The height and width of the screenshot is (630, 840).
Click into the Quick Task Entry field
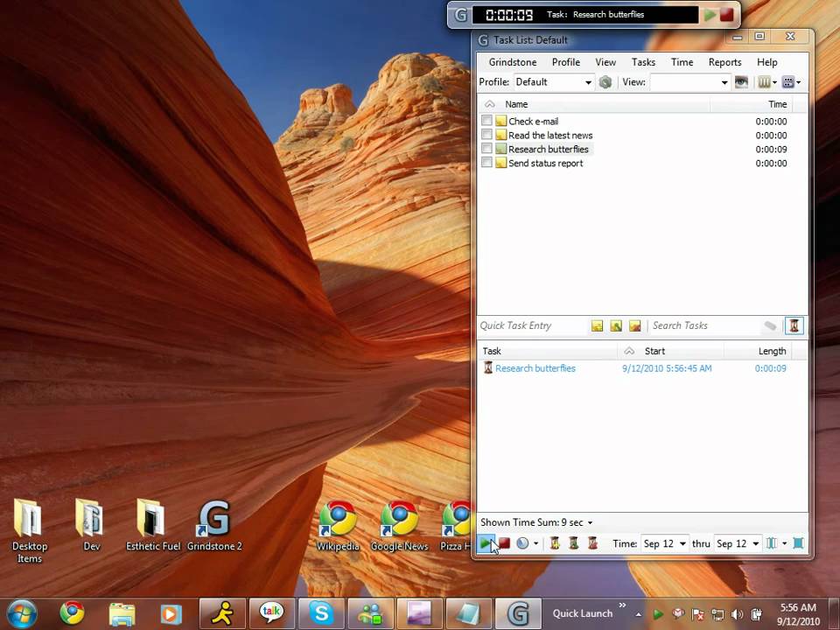point(532,325)
